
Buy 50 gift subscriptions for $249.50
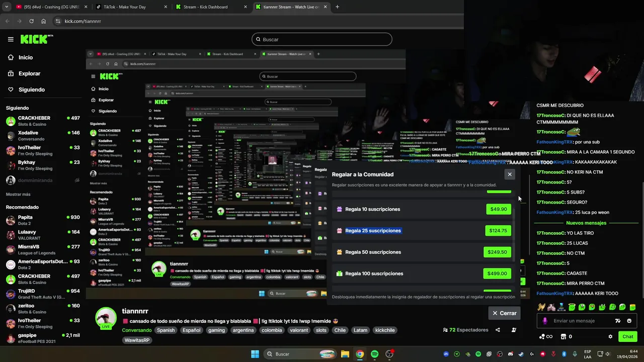498,252
